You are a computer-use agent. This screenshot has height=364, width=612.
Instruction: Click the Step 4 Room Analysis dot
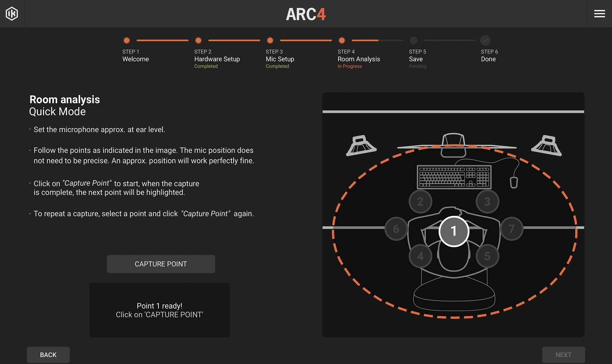pyautogui.click(x=342, y=40)
